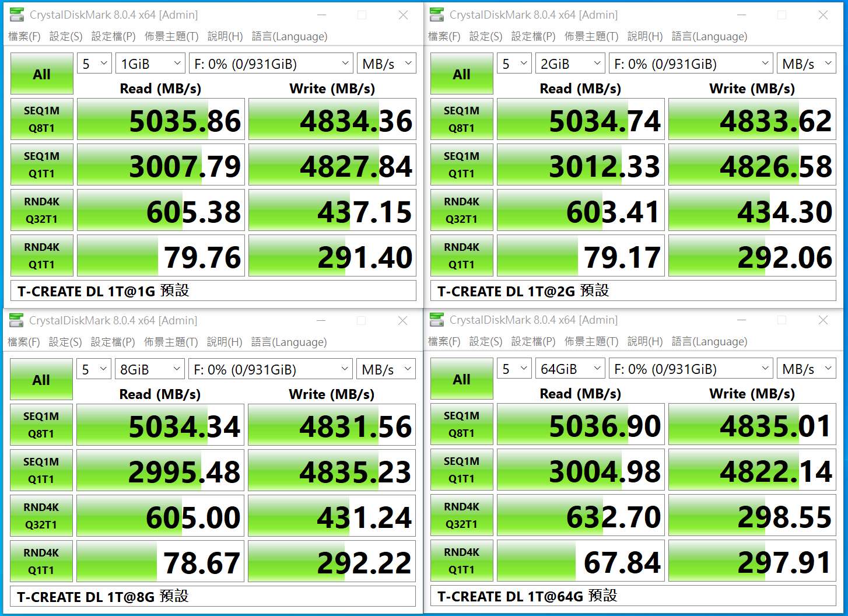Click comment field T-CREATE DL 1T@64G 預設

pos(633,596)
